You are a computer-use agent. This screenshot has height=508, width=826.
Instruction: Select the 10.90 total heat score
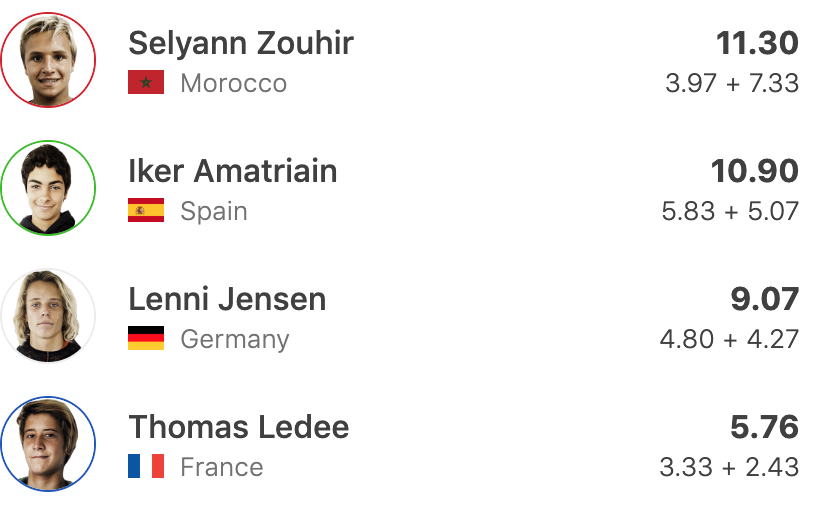(755, 171)
